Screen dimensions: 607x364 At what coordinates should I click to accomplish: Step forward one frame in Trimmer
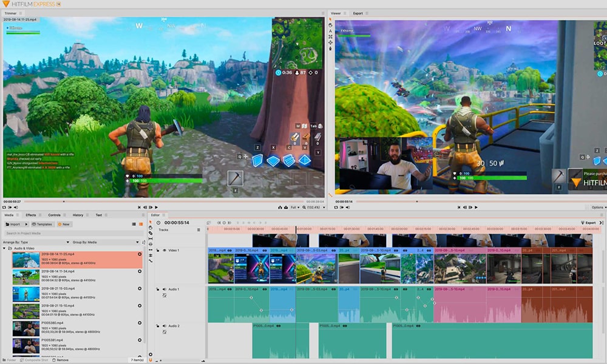point(151,207)
